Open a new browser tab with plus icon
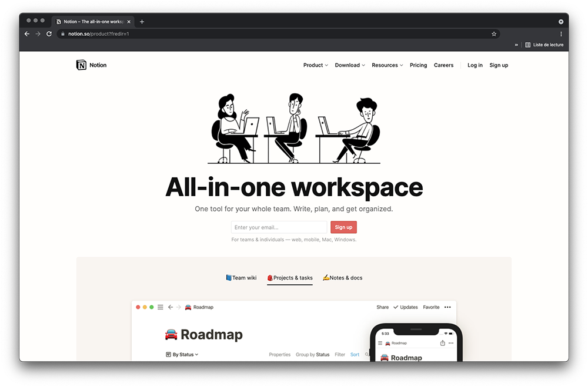This screenshot has height=387, width=588. [142, 22]
